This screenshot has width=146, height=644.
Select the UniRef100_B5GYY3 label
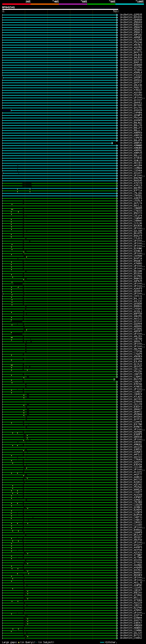point(131,214)
